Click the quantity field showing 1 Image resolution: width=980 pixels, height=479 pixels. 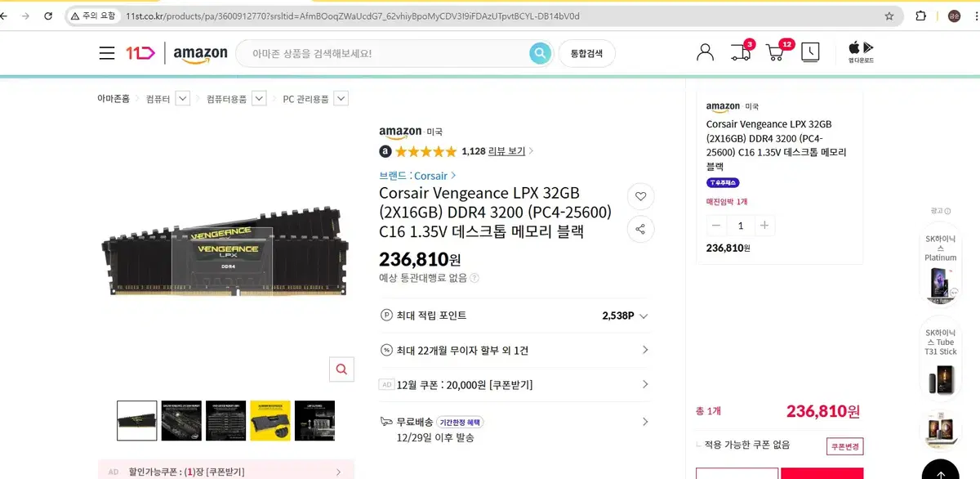pyautogui.click(x=741, y=226)
